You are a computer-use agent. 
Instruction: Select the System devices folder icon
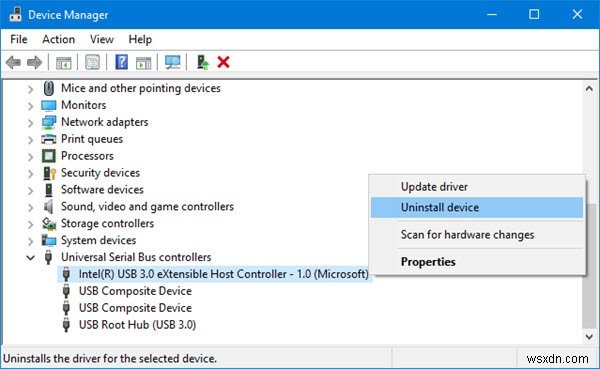49,240
